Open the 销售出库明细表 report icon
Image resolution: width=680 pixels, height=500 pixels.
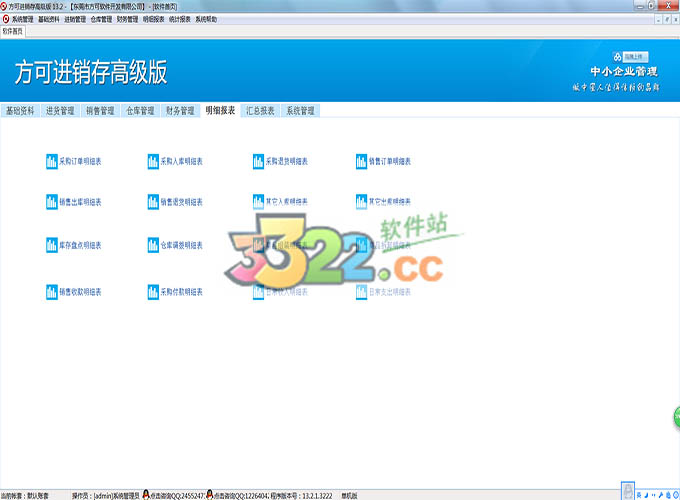pos(52,202)
